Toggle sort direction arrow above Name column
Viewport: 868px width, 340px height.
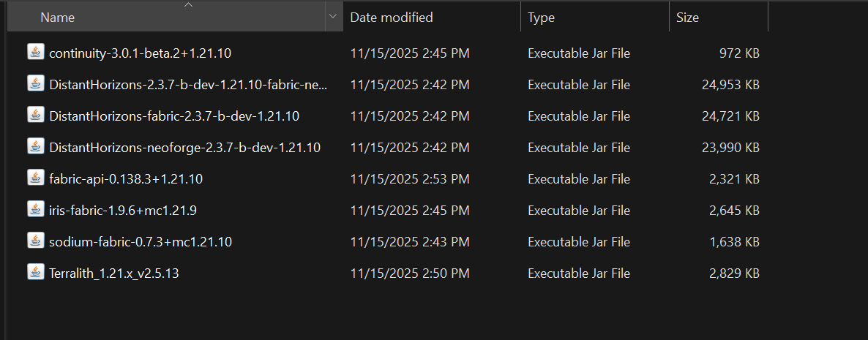point(188,5)
